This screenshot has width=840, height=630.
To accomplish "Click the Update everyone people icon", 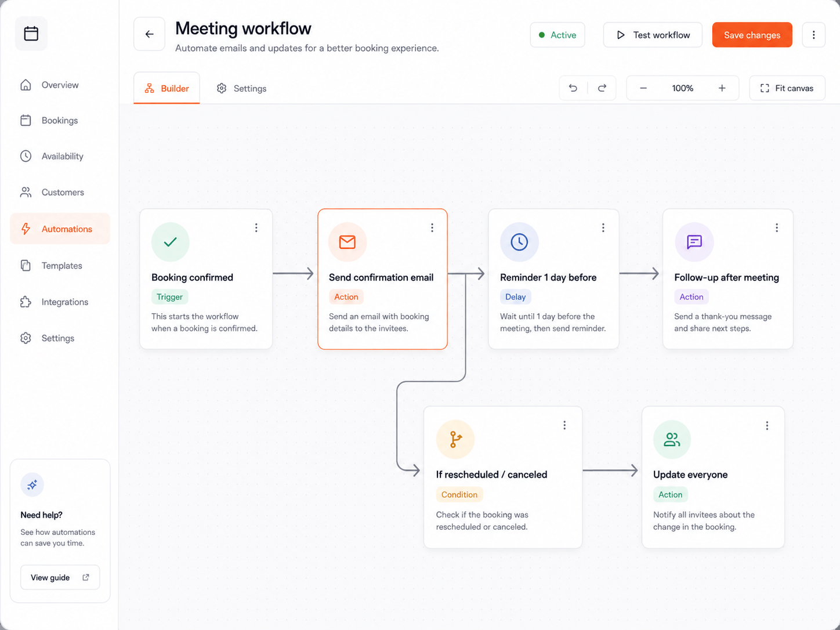I will 672,439.
